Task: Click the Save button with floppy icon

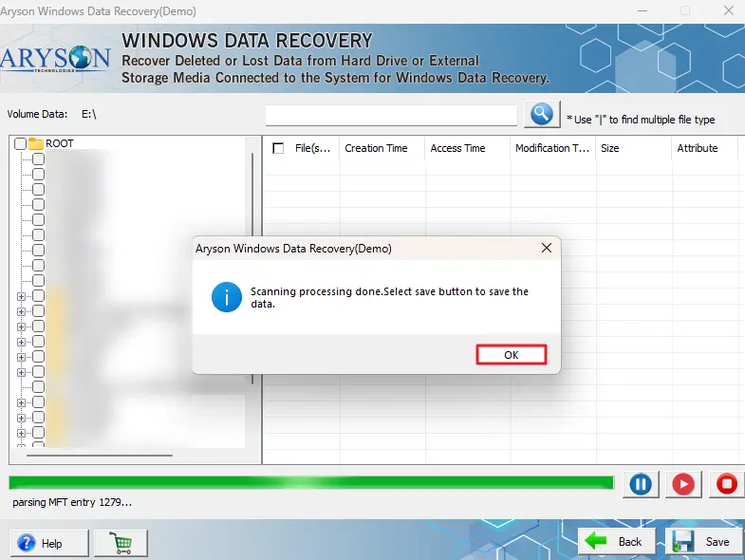Action: coord(703,541)
